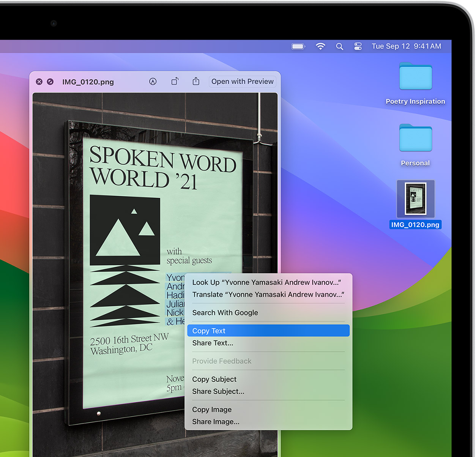
Task: Open Control Center from the menu bar
Action: [358, 46]
